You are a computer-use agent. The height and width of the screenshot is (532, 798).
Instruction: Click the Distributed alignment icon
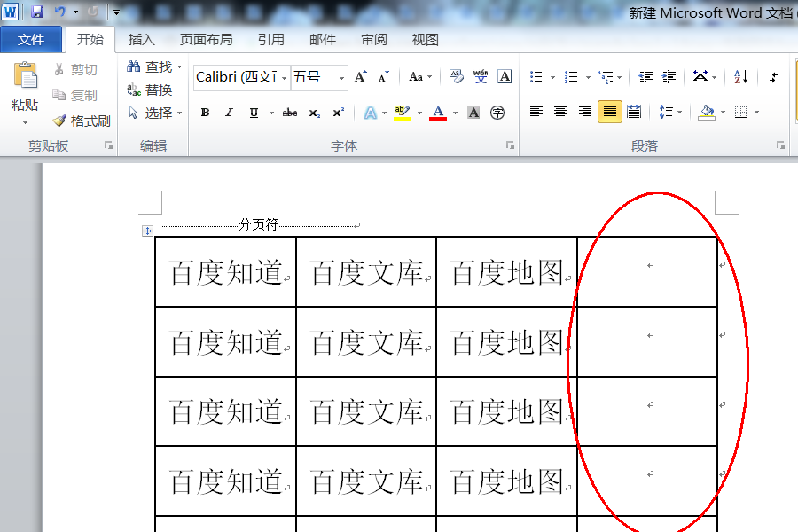pyautogui.click(x=634, y=112)
